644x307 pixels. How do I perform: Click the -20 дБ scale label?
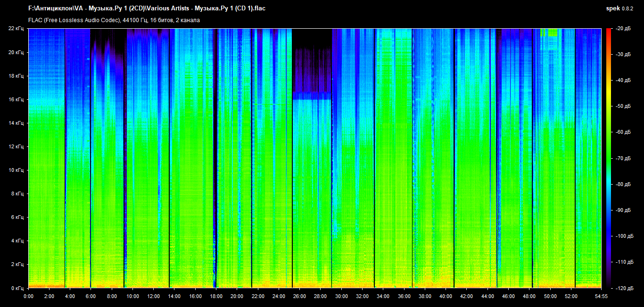(623, 29)
